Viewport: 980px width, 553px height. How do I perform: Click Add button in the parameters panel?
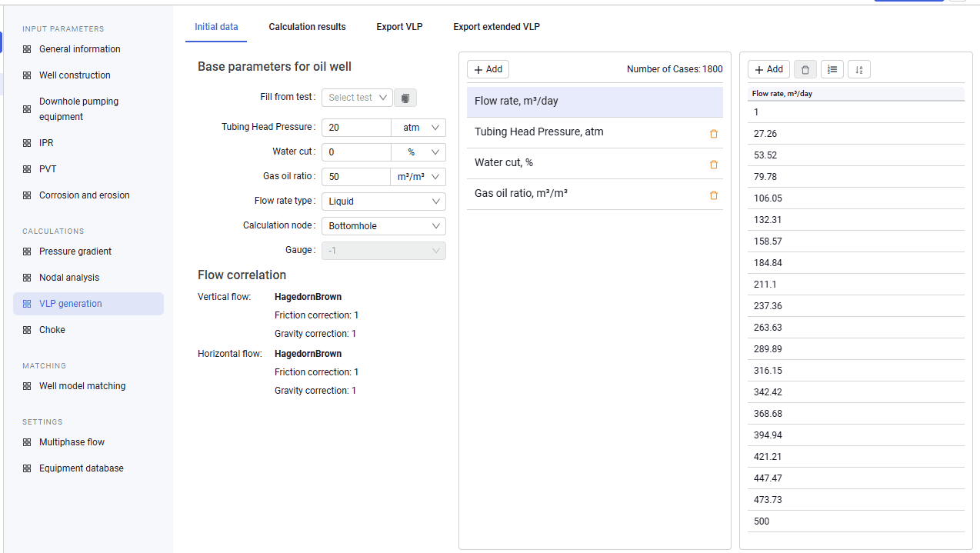(488, 69)
